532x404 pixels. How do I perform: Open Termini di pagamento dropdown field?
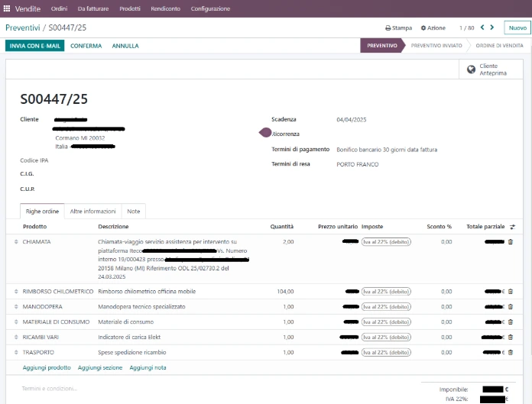387,150
